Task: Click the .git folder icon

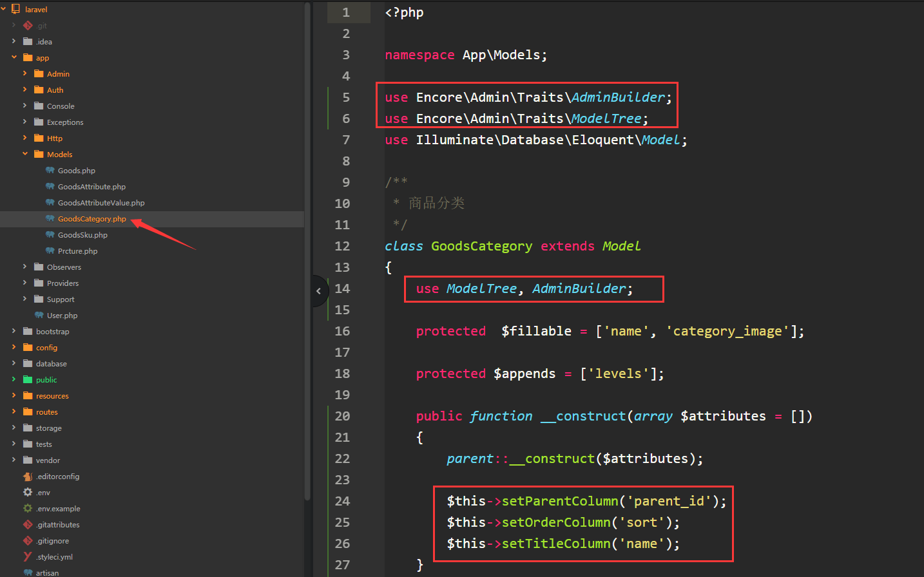Action: [x=28, y=26]
